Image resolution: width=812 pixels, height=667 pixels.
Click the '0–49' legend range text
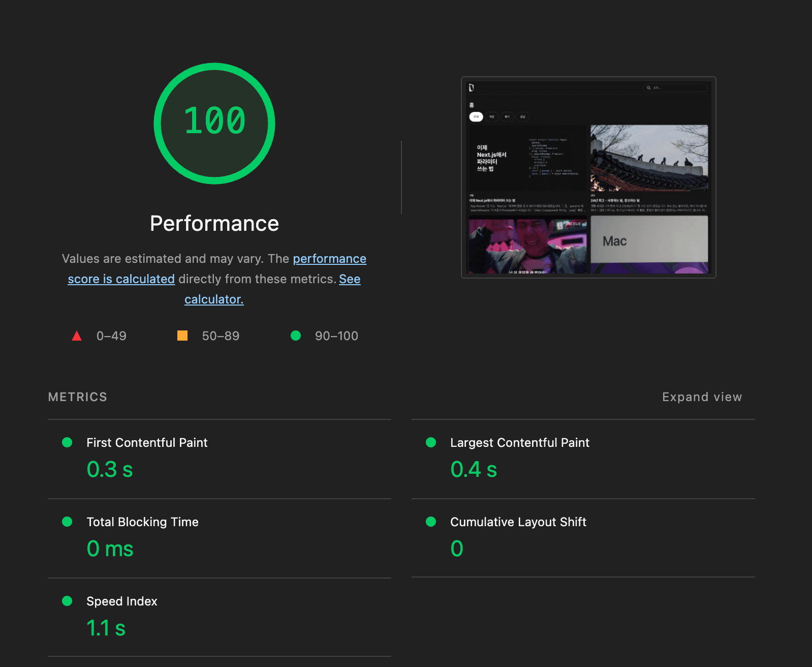pos(111,336)
